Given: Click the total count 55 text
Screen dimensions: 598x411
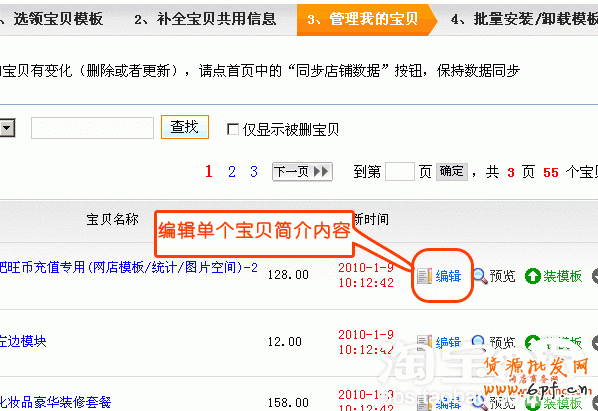Looking at the screenshot, I should coord(551,173).
